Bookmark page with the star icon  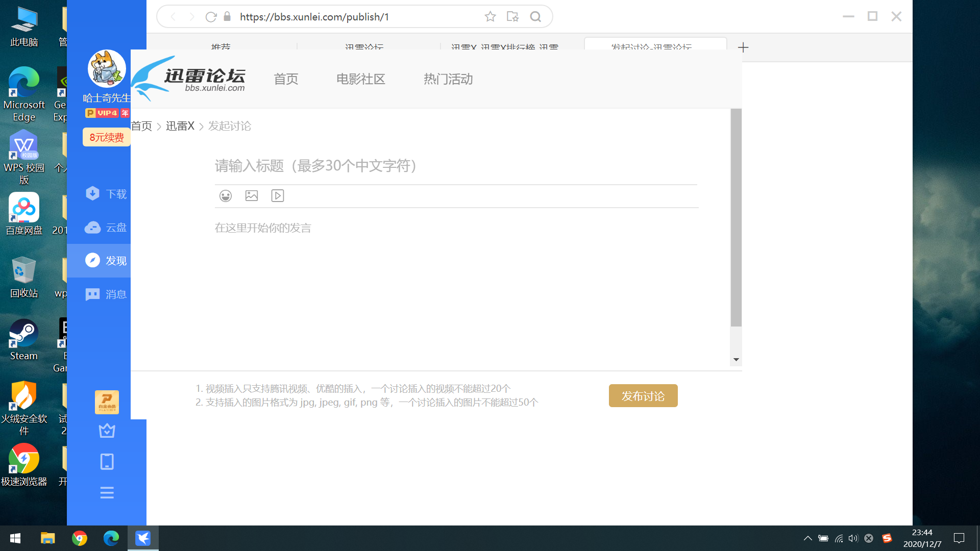490,17
